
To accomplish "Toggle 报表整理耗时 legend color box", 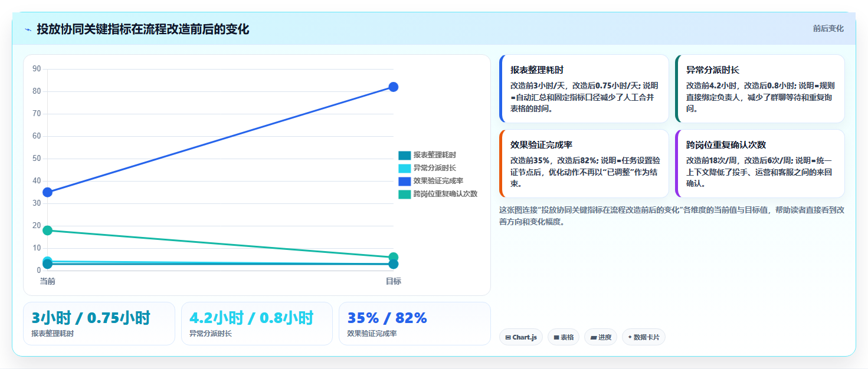I will [x=404, y=155].
